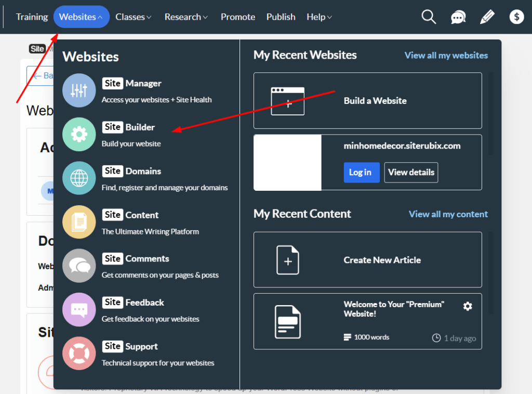Open the search magnifier icon
Screen dimensions: 532x394
coord(429,17)
